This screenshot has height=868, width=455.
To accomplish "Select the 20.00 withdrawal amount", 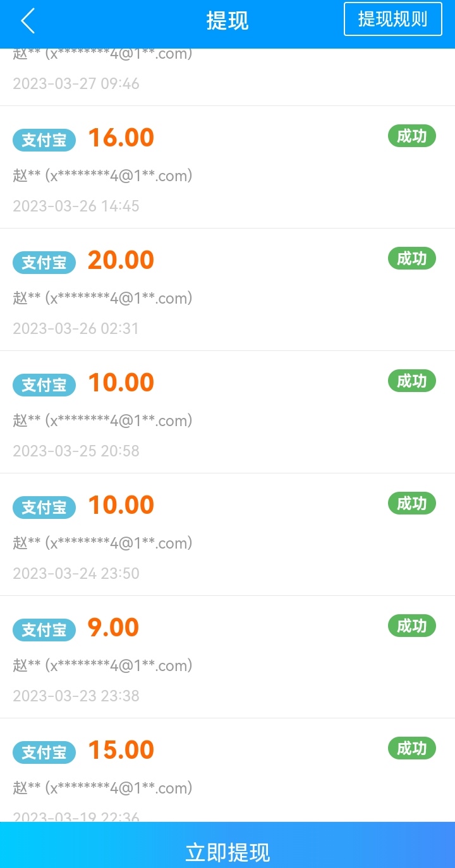I will click(x=121, y=260).
